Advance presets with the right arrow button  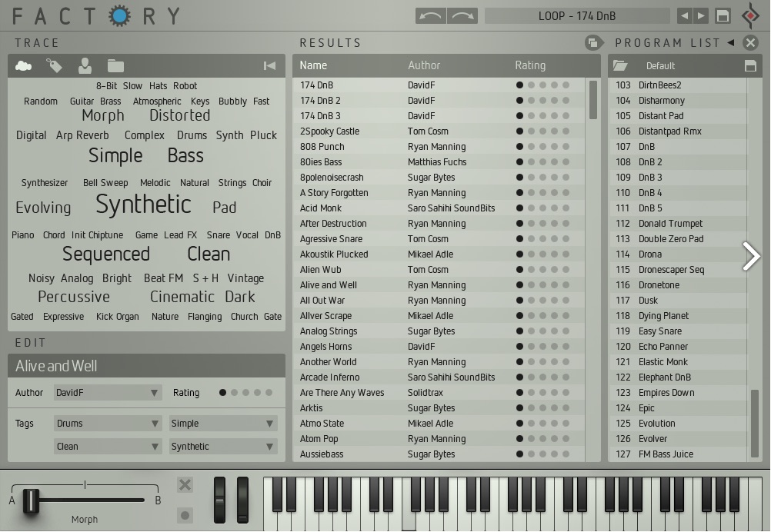point(702,15)
